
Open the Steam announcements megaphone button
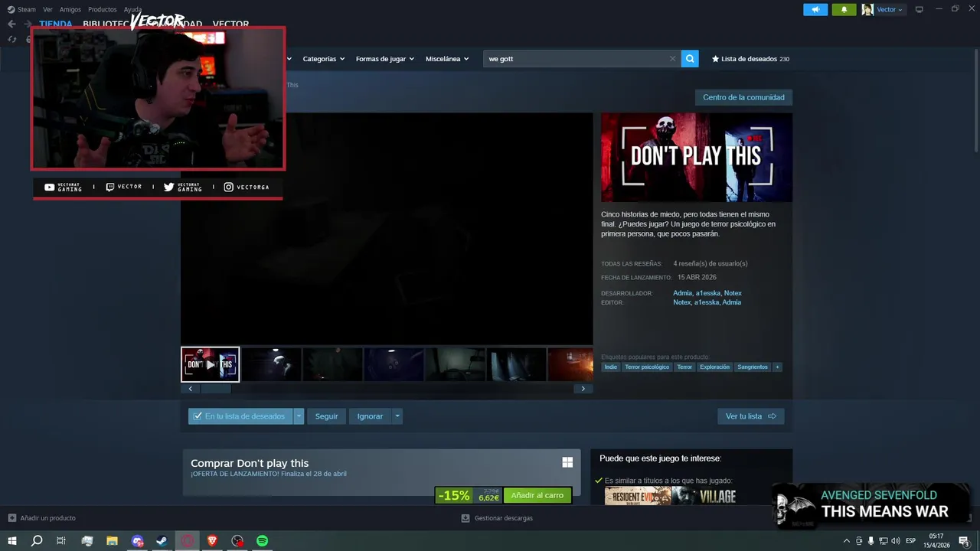pyautogui.click(x=815, y=9)
